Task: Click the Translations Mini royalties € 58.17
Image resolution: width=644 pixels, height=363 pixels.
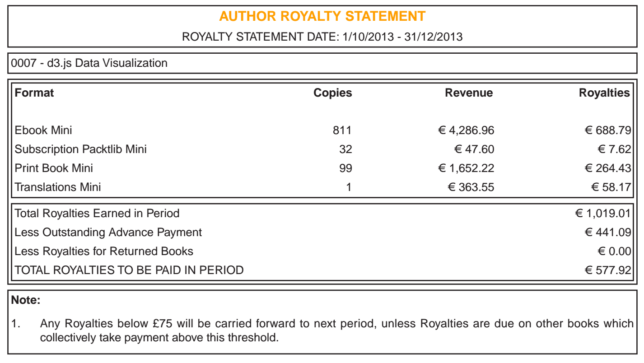Action: 611,187
